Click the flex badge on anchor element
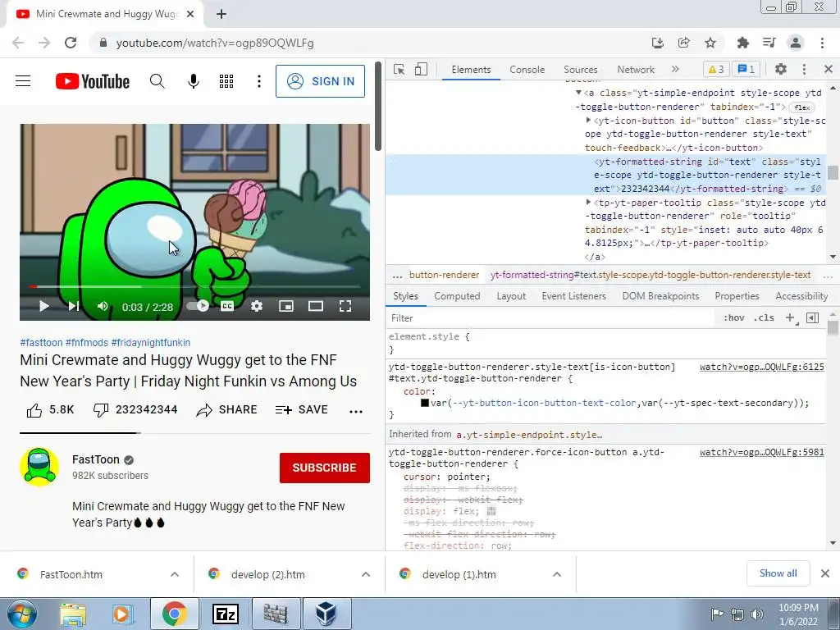Screen dimensions: 840x630 click(802, 107)
